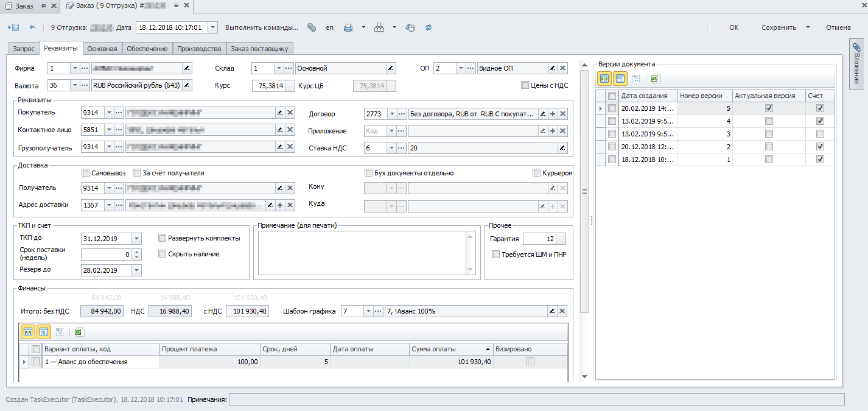Viewport: 868px width, 411px height.
Task: Open the Заказ поставщику tab
Action: tap(259, 49)
